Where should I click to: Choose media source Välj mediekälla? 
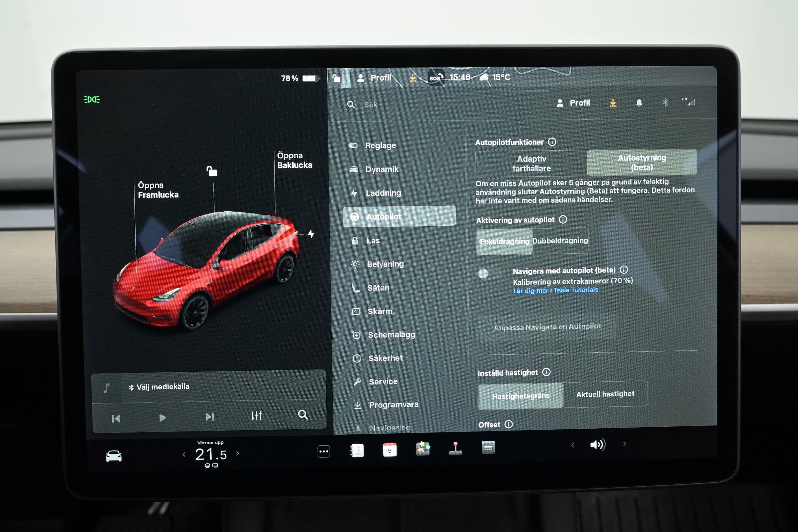pyautogui.click(x=159, y=387)
